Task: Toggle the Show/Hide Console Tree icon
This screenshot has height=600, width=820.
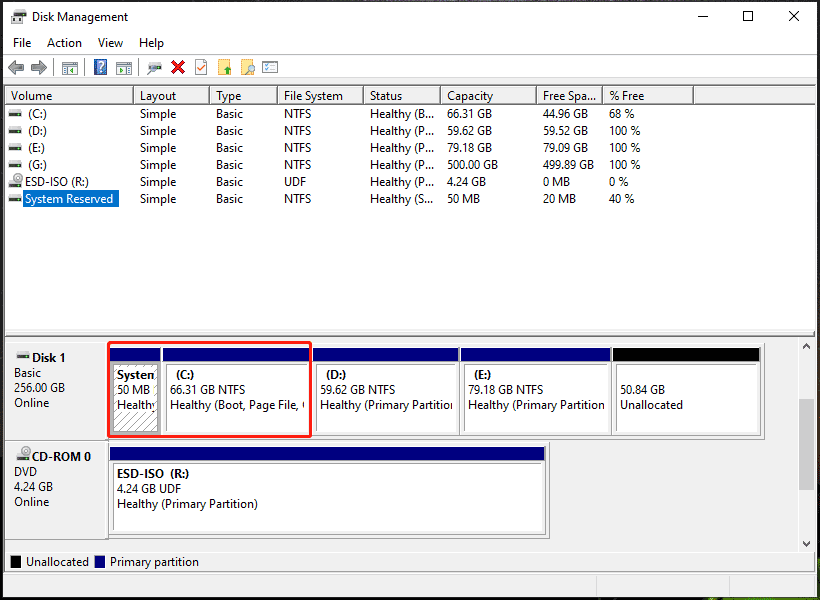Action: point(70,67)
